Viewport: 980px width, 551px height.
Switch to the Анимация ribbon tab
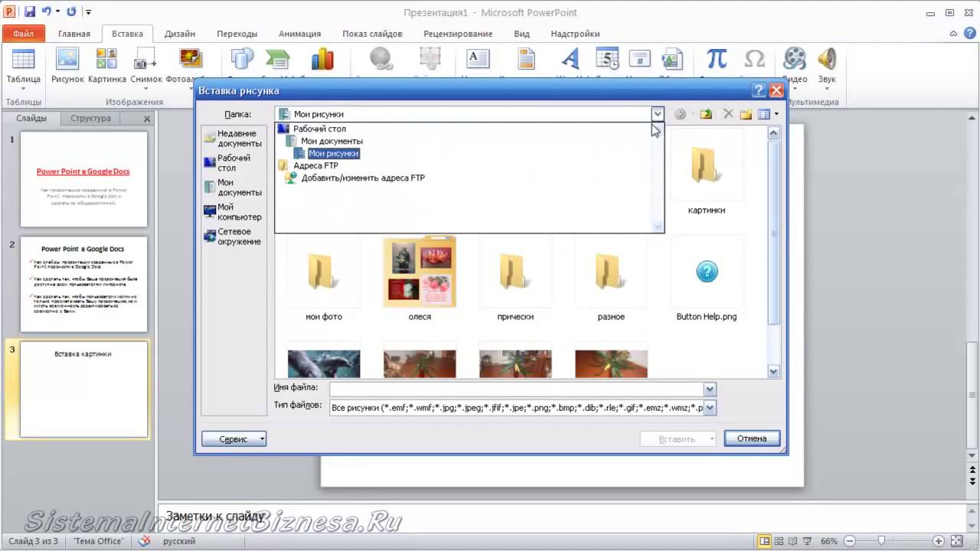pos(299,34)
